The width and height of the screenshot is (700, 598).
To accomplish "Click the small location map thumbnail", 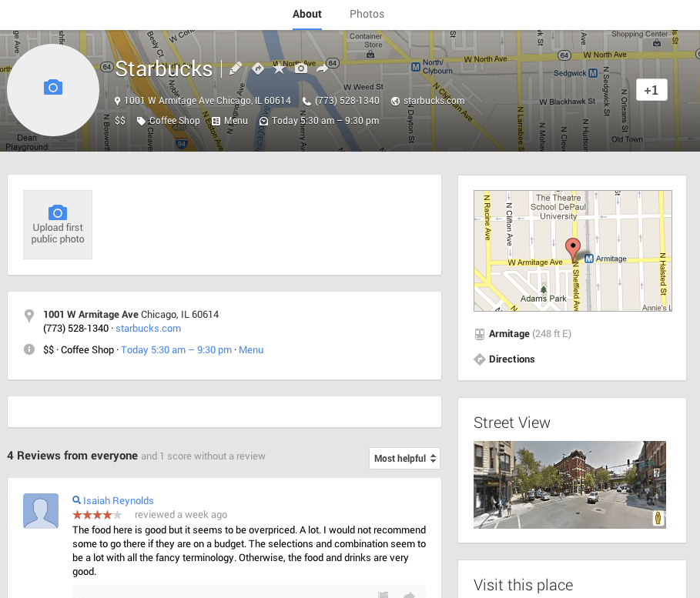I will coord(573,251).
